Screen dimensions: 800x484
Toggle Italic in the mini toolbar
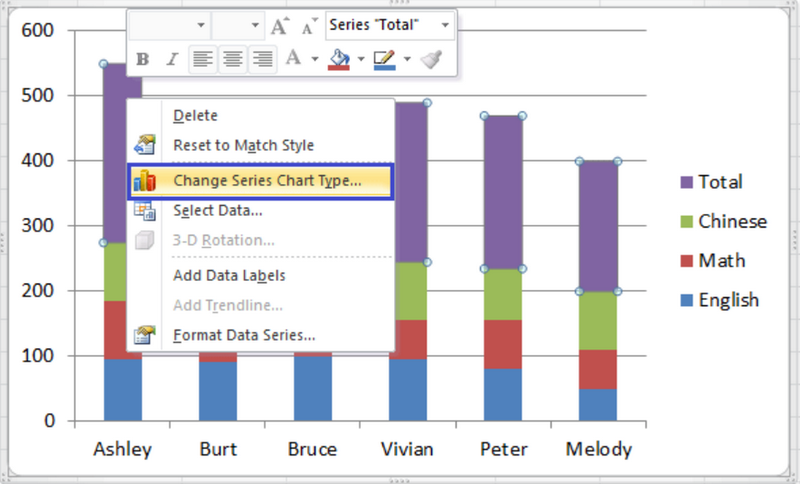[172, 59]
